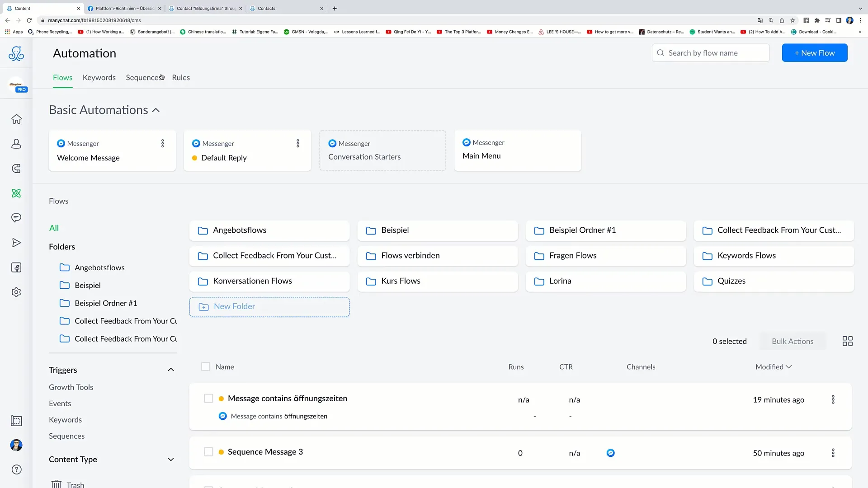Click the search by flow name field

pos(712,53)
